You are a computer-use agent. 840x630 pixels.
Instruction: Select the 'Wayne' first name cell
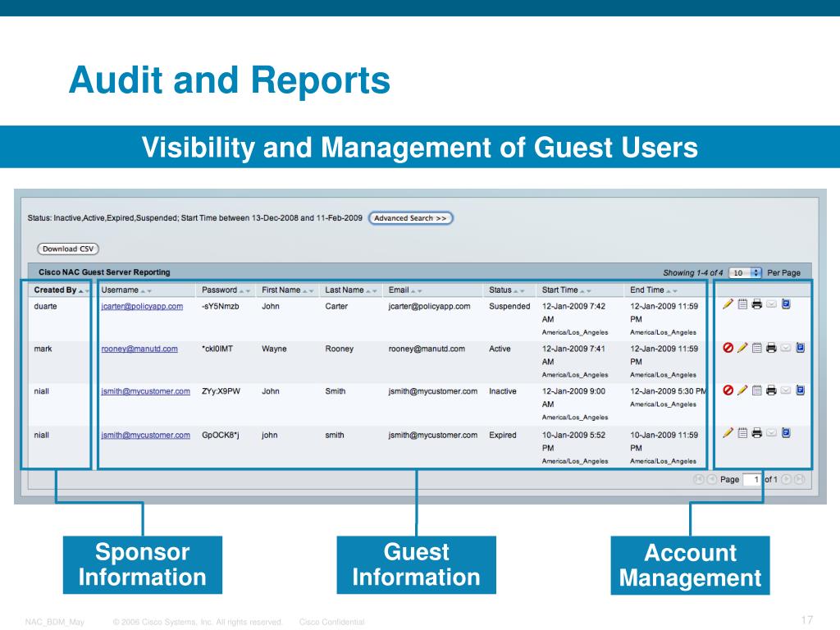pos(274,349)
